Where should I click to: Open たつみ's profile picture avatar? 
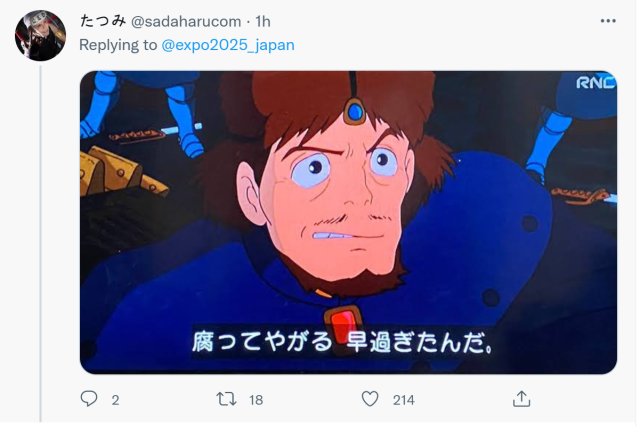point(40,36)
